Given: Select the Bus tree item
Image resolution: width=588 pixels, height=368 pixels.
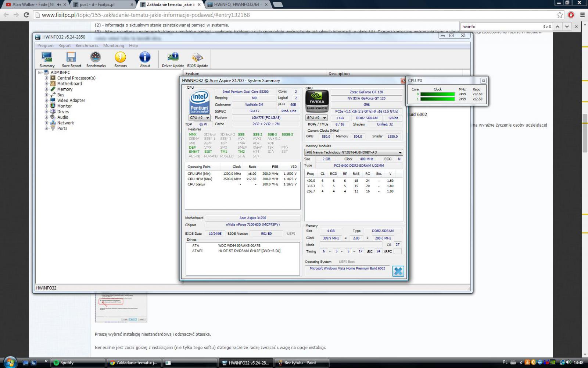Looking at the screenshot, I should coord(61,95).
